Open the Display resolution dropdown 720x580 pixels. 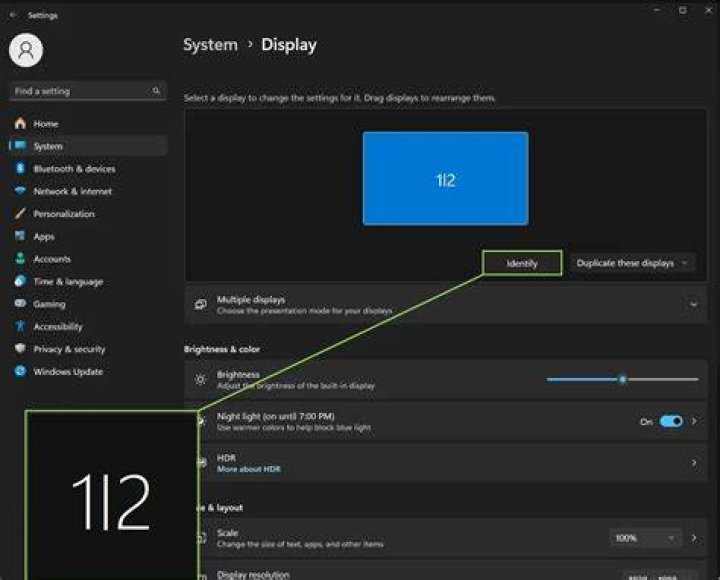pos(660,575)
